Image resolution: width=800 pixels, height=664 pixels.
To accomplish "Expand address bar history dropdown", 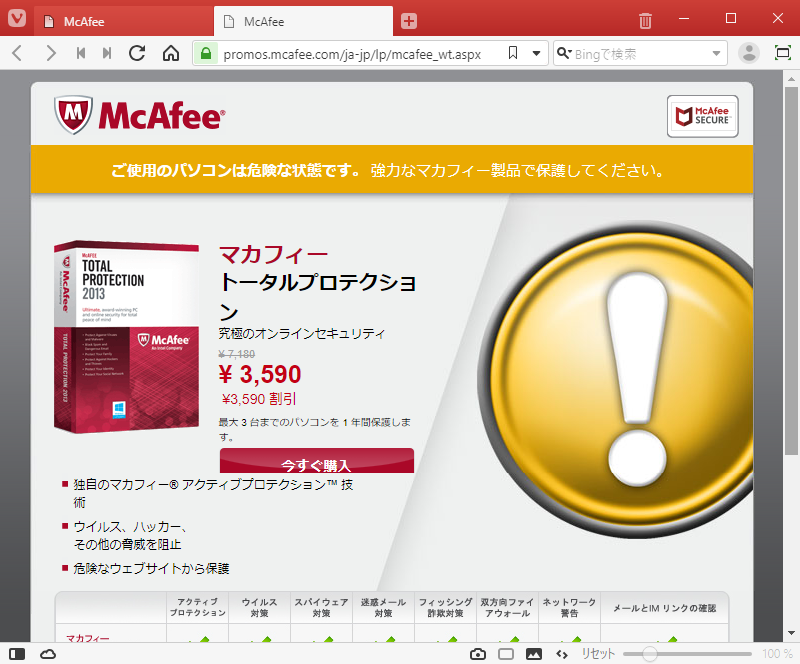I will click(536, 54).
